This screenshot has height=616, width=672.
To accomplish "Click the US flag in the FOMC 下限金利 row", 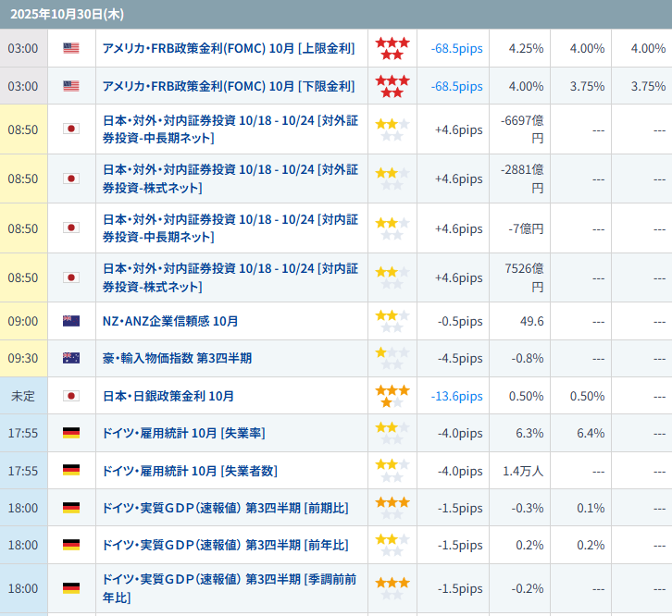I will 71,86.
